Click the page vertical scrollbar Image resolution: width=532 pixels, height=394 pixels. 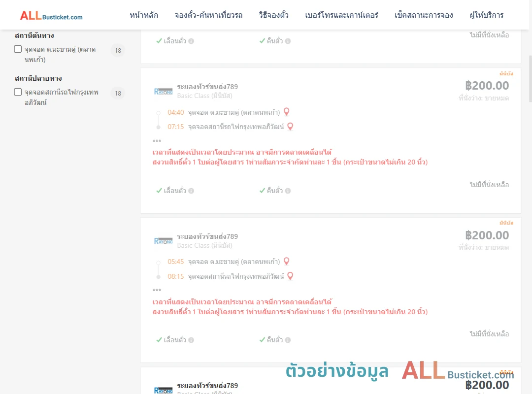[x=530, y=79]
